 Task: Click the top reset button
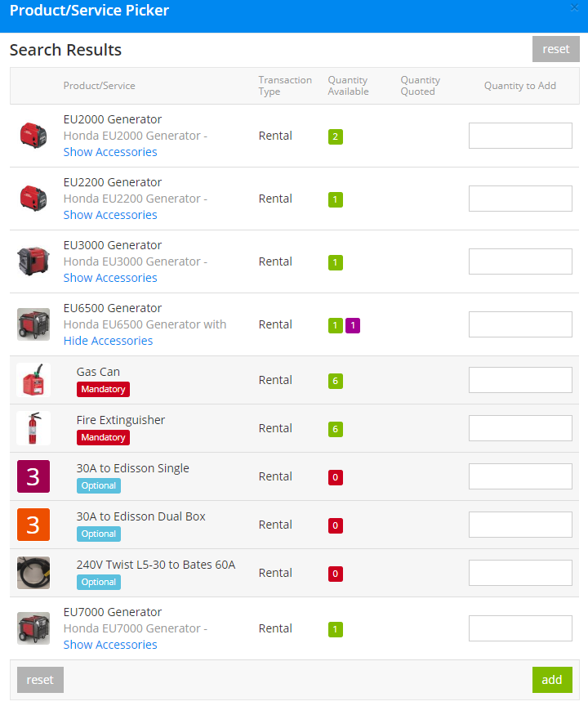point(555,49)
